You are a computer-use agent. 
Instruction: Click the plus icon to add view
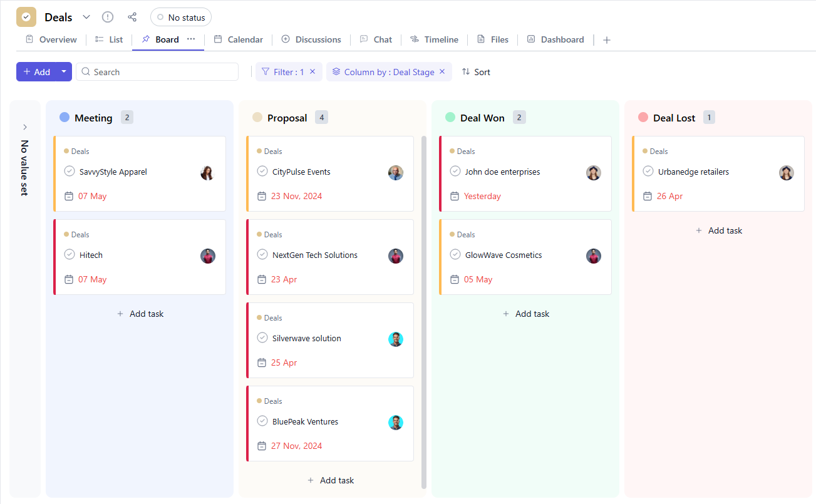click(x=606, y=40)
